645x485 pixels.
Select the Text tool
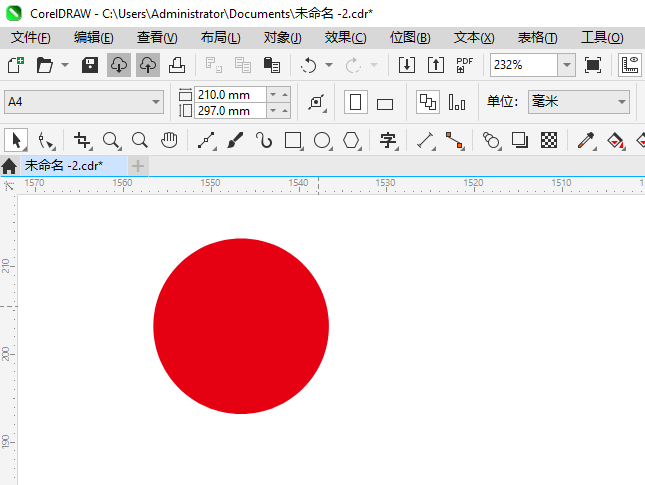tap(388, 140)
